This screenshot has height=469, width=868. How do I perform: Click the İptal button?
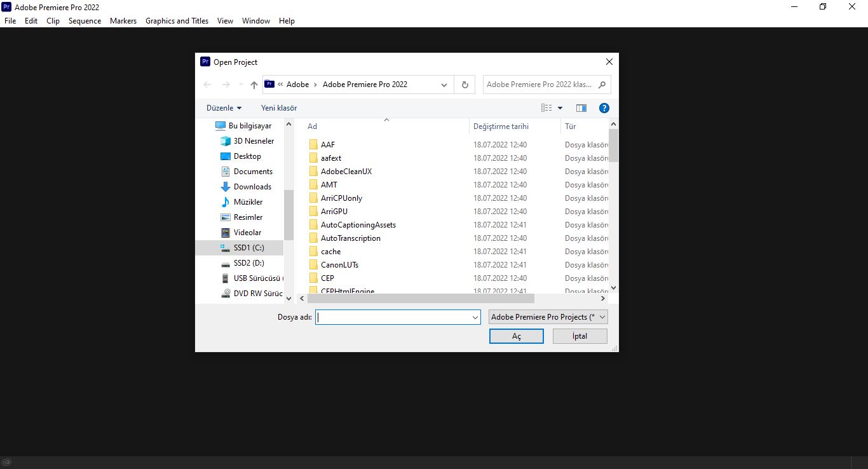click(x=580, y=336)
